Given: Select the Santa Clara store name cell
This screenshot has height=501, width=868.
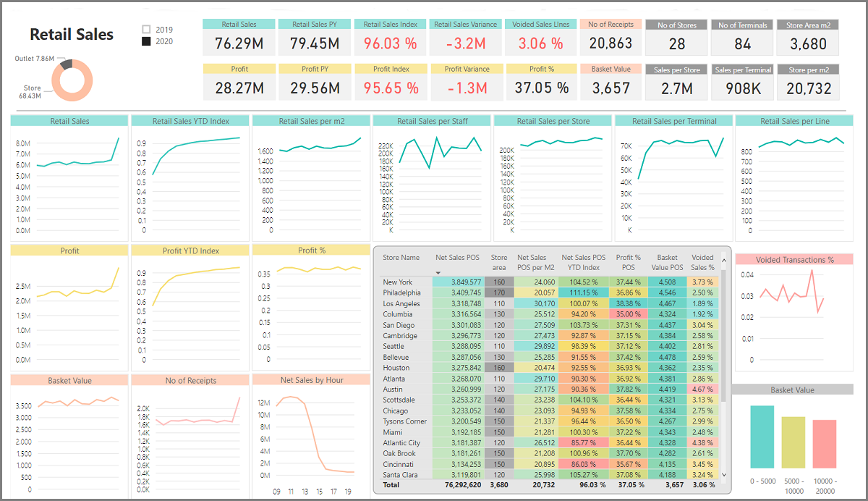Looking at the screenshot, I should [401, 475].
